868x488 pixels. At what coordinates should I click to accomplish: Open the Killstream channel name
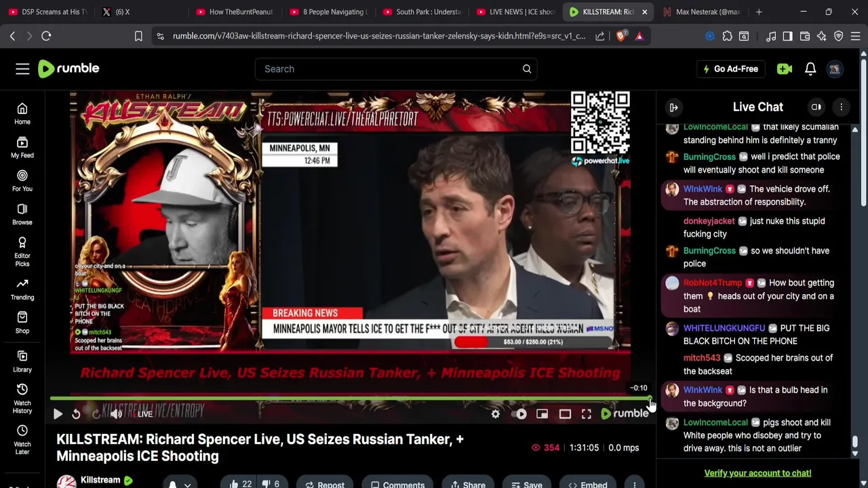100,480
